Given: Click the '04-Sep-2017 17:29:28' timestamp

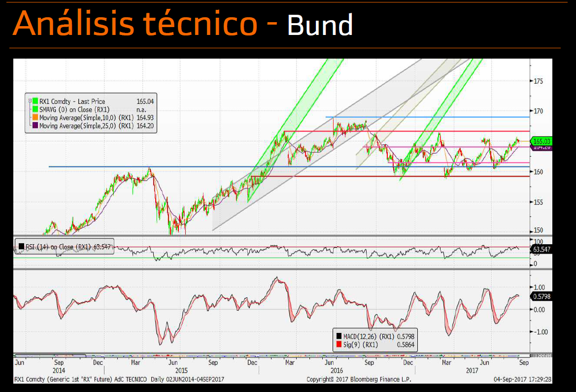Looking at the screenshot, I should [522, 379].
